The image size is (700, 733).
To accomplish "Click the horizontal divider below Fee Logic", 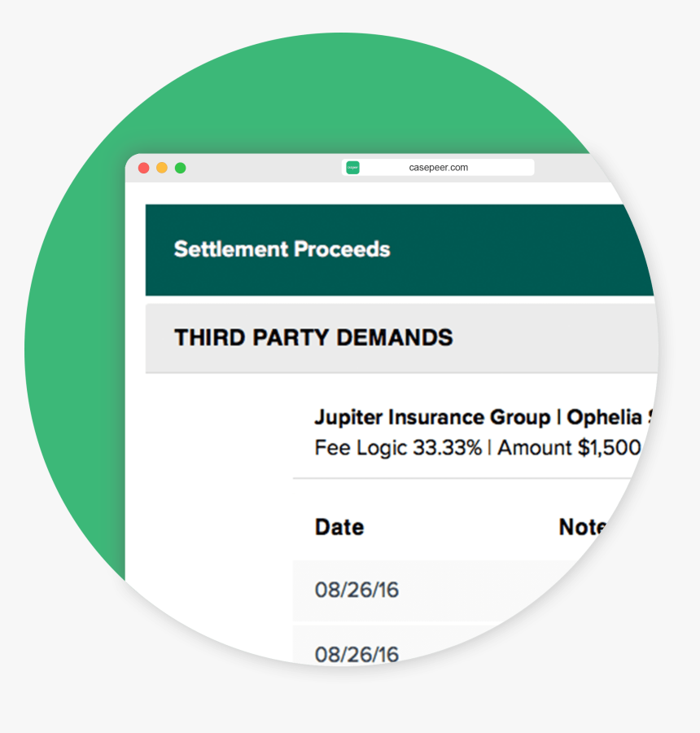I will [462, 478].
